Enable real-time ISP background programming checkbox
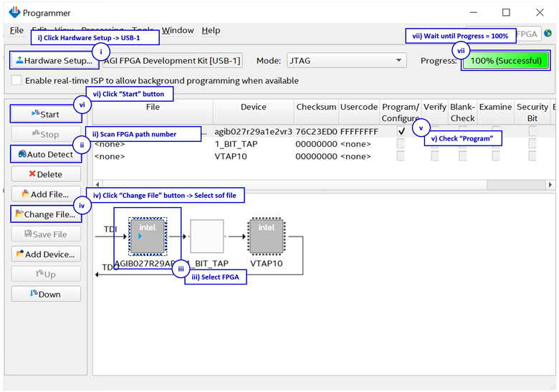 click(x=16, y=81)
